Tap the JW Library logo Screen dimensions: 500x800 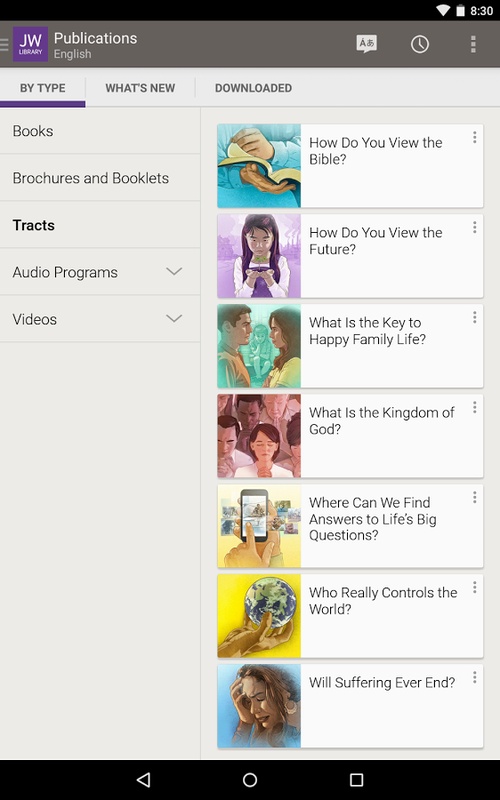(x=31, y=44)
